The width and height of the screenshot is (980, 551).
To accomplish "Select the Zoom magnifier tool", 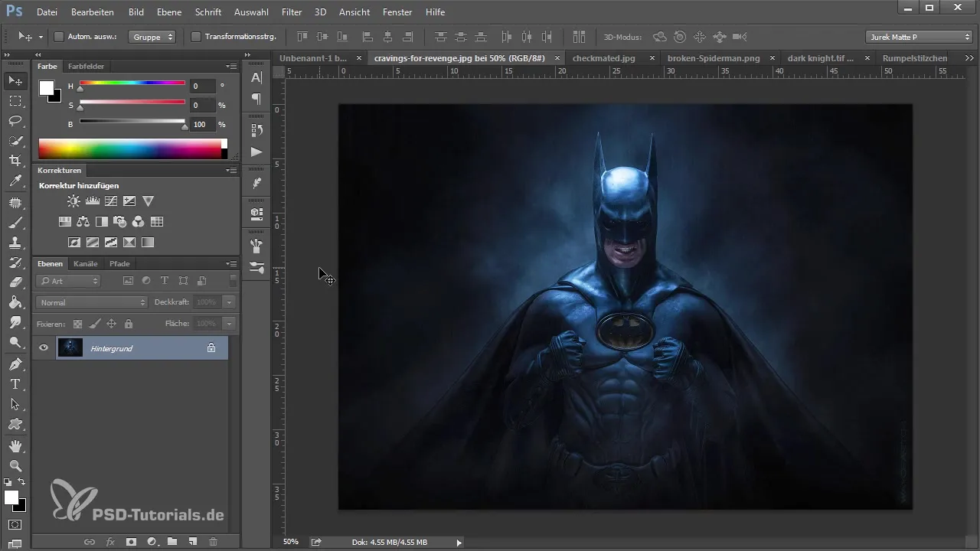I will point(15,465).
